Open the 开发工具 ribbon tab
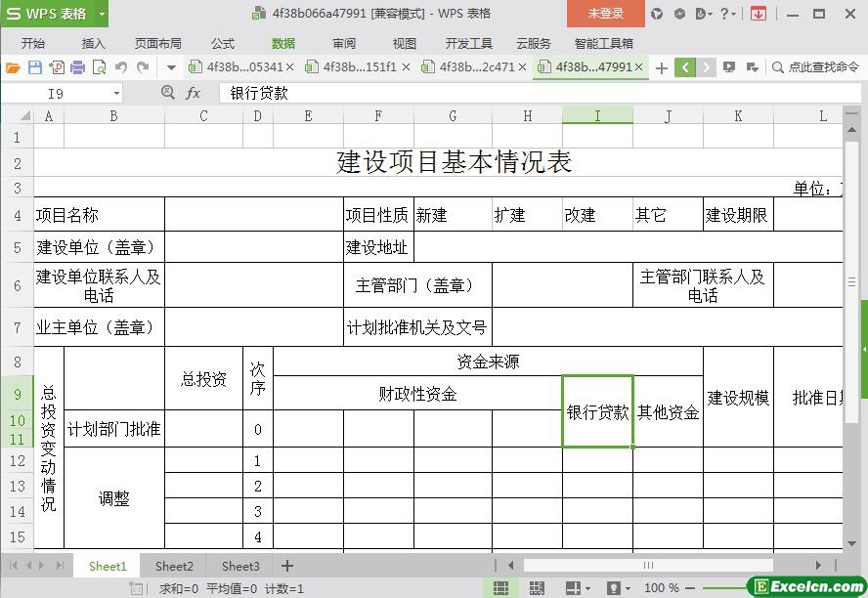This screenshot has height=598, width=868. click(x=468, y=43)
